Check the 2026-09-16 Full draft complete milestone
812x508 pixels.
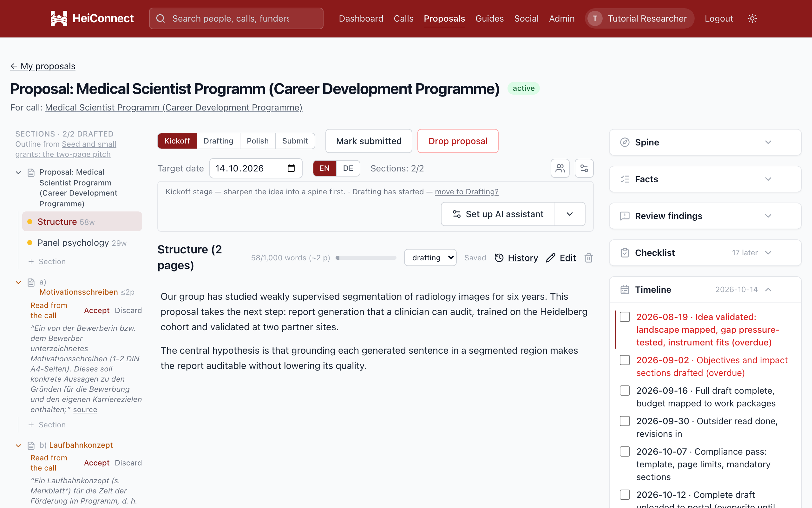click(x=625, y=391)
